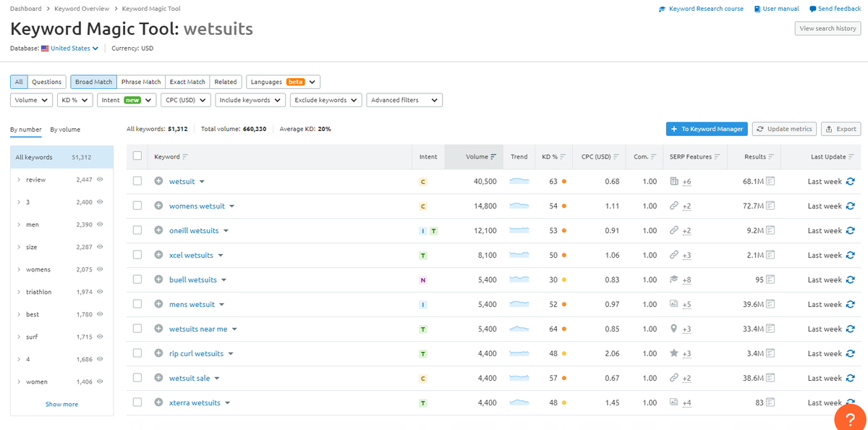
Task: Switch to the Phrase Match tab
Action: (x=141, y=82)
